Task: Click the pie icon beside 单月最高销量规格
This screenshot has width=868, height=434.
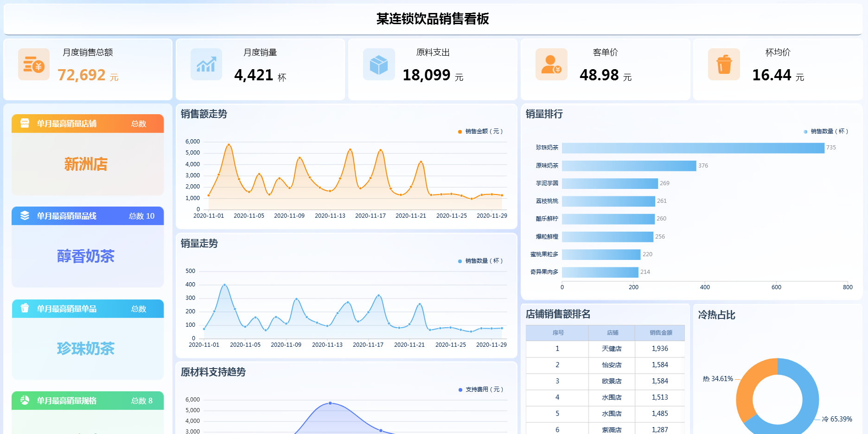Action: click(x=25, y=401)
